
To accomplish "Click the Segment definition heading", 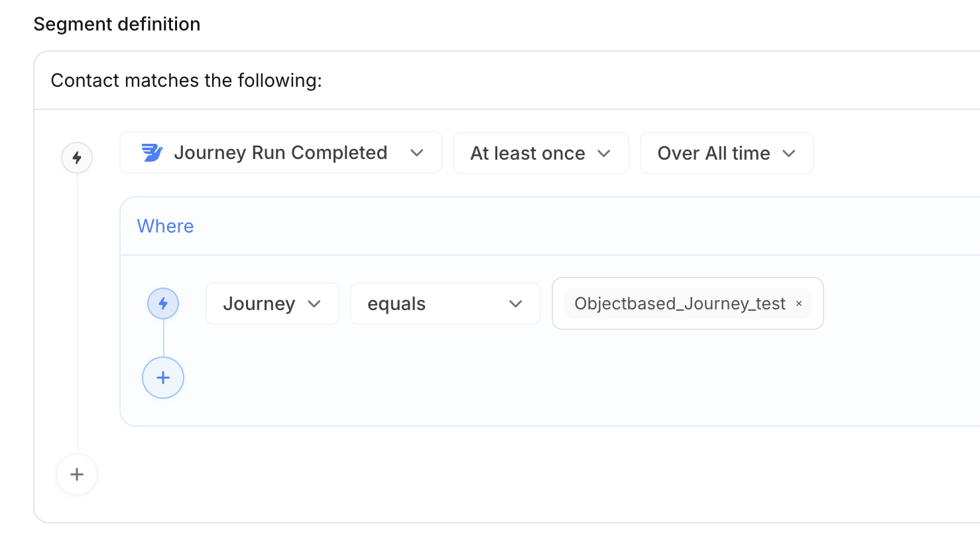I will pos(117,25).
